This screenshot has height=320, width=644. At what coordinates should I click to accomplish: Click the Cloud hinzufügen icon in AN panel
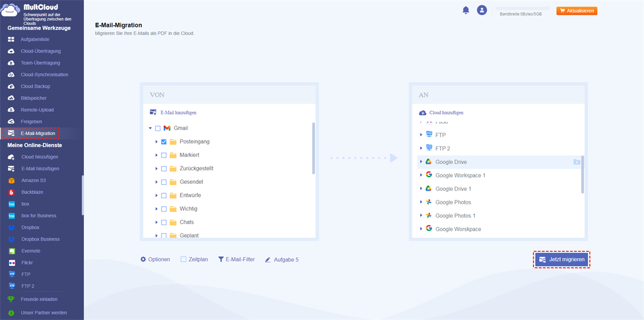coord(422,113)
